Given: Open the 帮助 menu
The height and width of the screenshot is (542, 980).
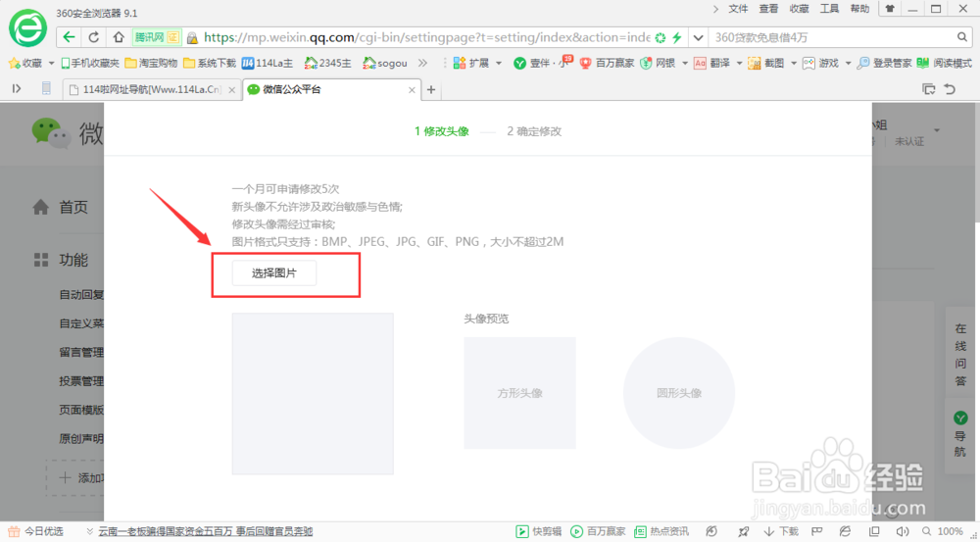Looking at the screenshot, I should coord(860,9).
